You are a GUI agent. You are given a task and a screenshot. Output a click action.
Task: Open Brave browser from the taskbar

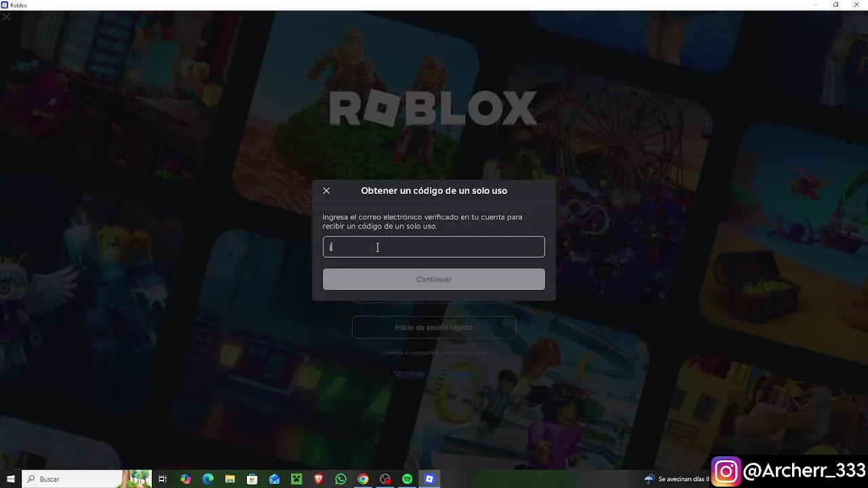coord(319,479)
